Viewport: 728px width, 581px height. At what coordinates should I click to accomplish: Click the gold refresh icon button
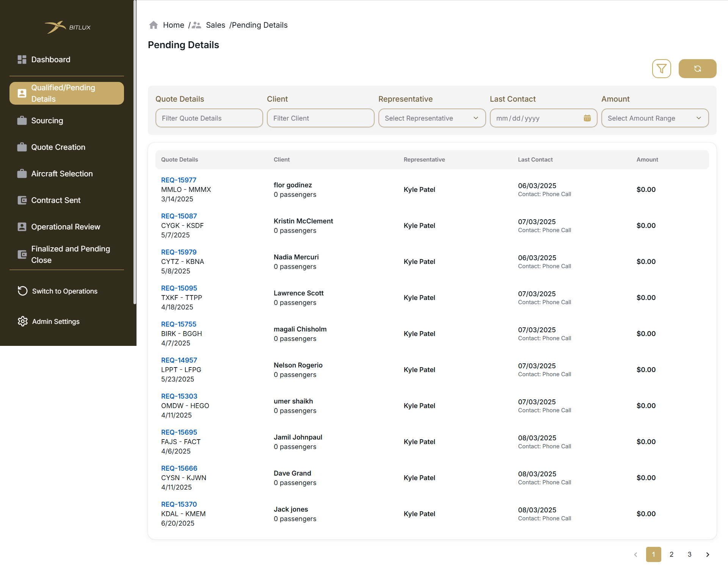pyautogui.click(x=697, y=69)
